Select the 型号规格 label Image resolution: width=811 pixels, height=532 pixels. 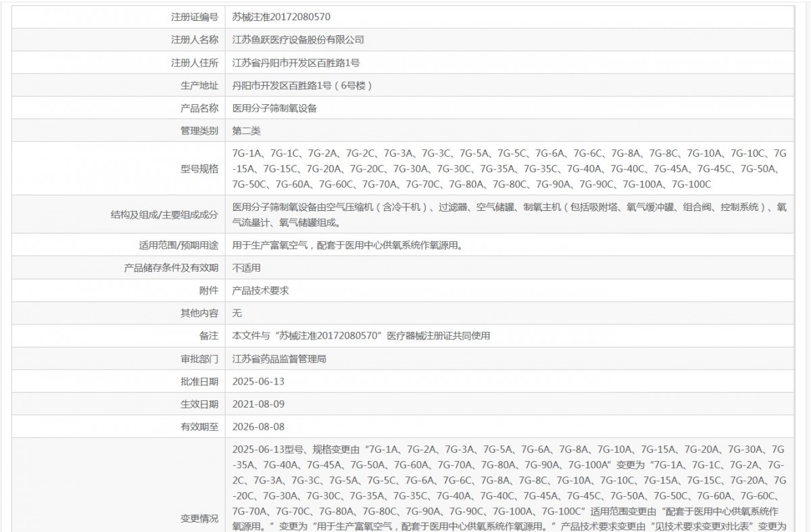[x=199, y=169]
